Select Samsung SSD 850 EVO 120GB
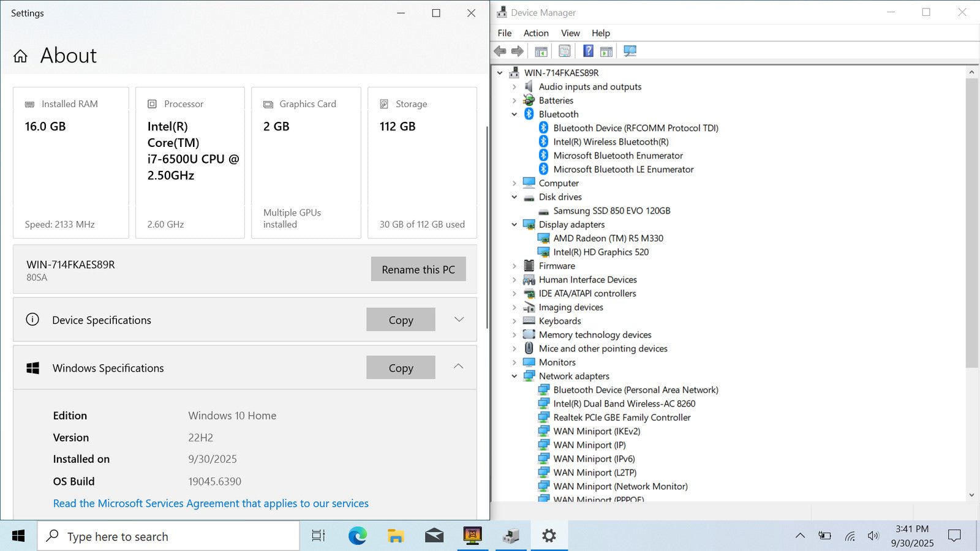The width and height of the screenshot is (980, 551). click(x=612, y=211)
